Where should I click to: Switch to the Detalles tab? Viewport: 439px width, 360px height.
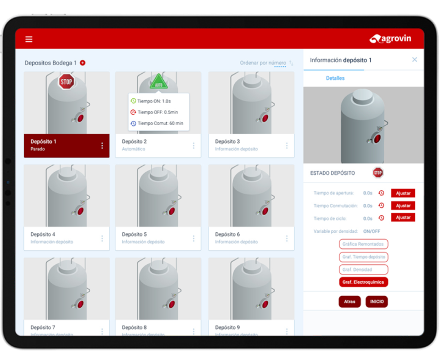(335, 78)
